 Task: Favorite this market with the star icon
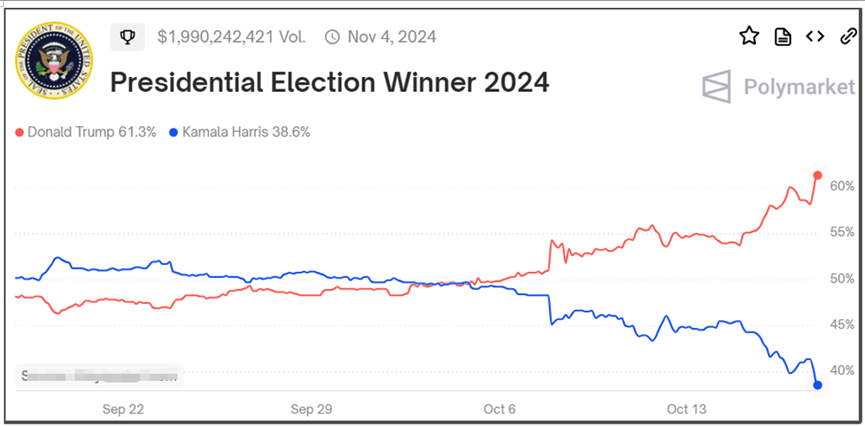click(749, 37)
